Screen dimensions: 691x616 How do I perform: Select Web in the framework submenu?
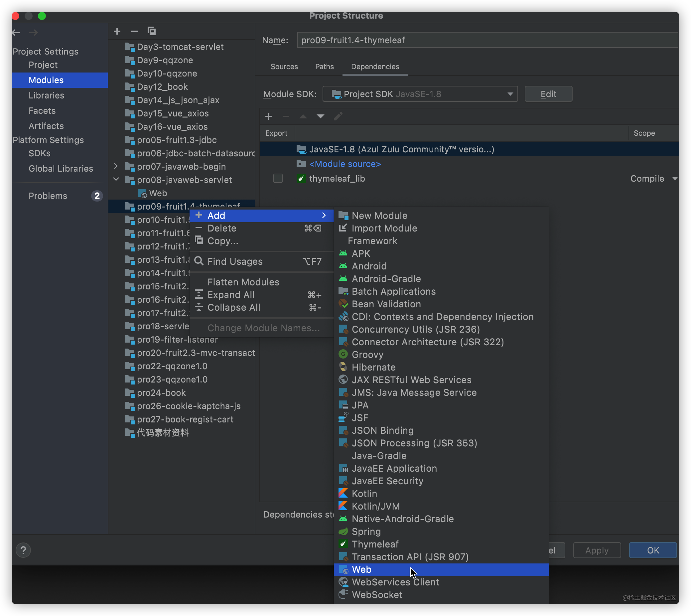(441, 570)
